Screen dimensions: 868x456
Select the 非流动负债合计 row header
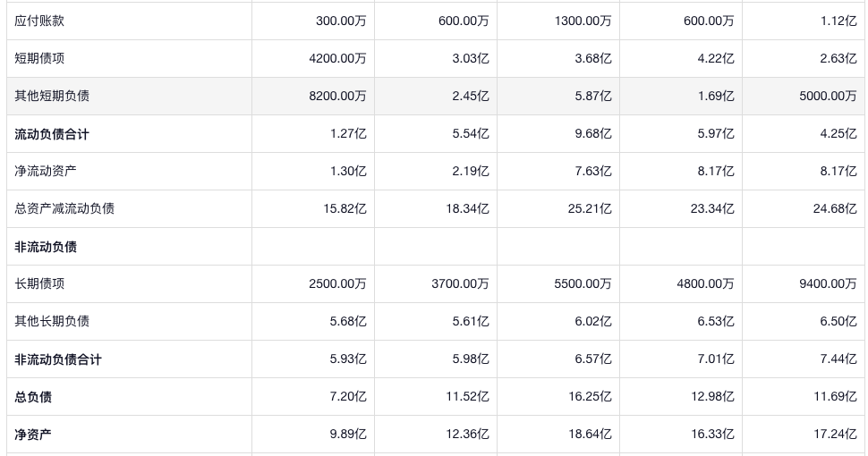(x=58, y=359)
